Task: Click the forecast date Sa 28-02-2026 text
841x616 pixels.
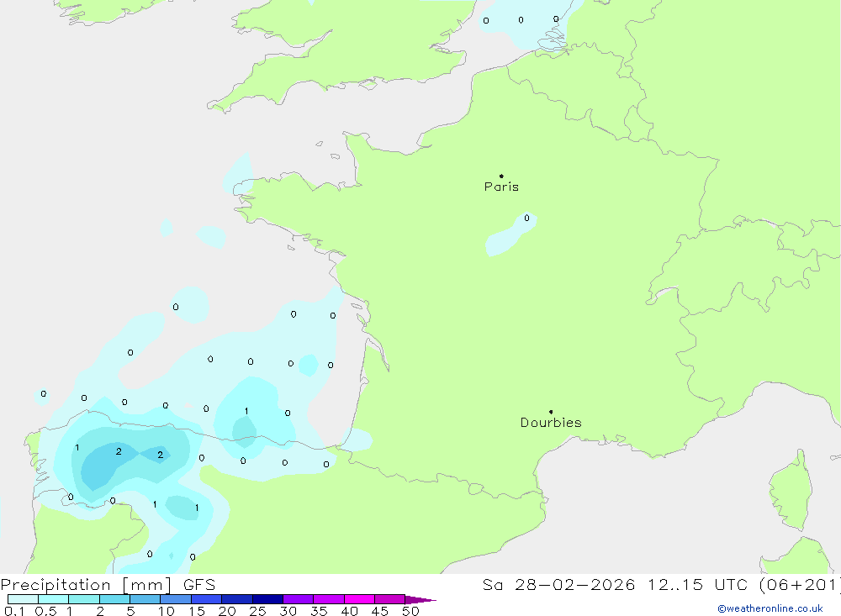Action: [558, 584]
